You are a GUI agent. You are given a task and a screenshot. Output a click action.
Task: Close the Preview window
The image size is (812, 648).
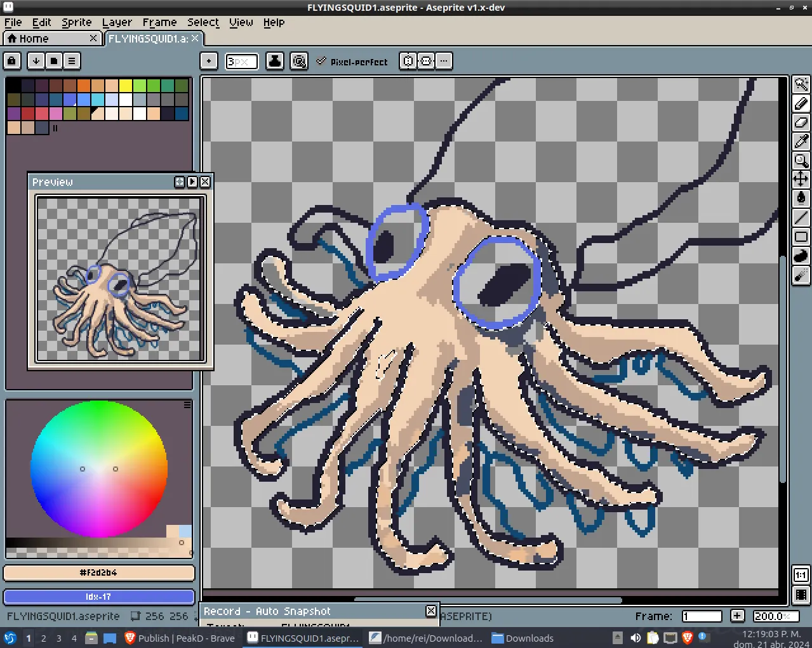pyautogui.click(x=205, y=182)
